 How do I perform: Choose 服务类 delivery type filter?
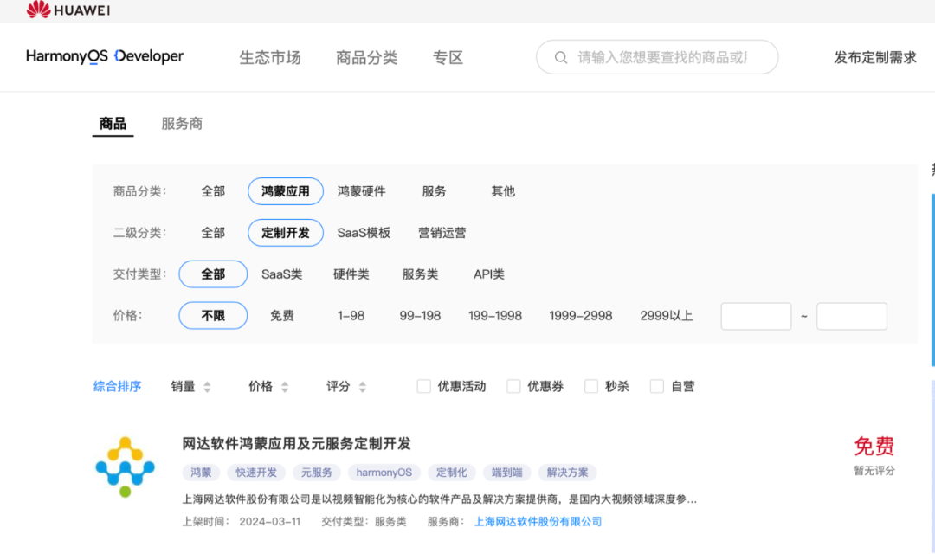point(421,274)
